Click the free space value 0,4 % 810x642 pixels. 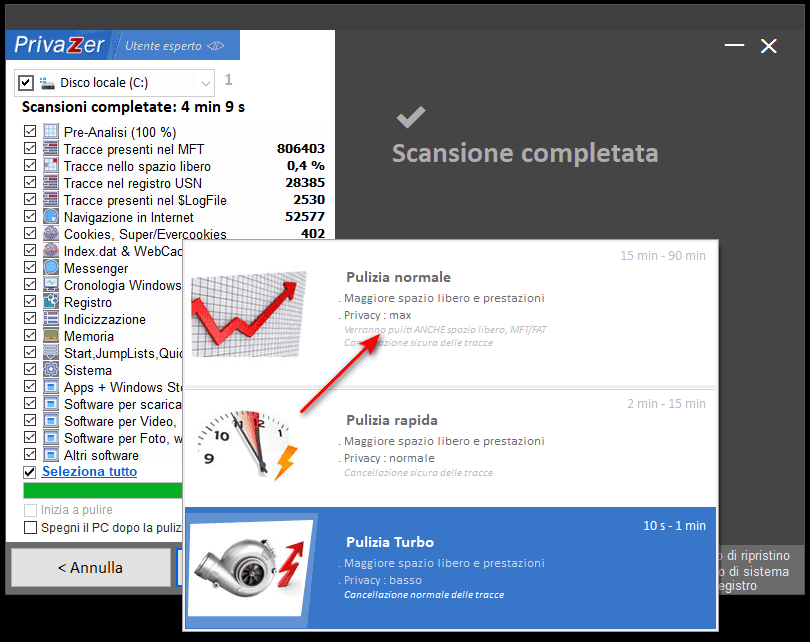click(306, 166)
